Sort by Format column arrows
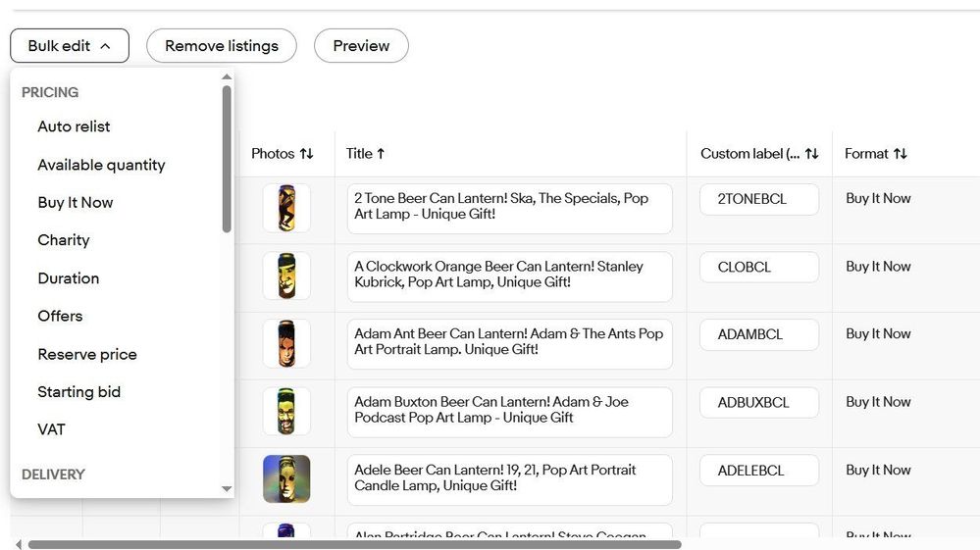Viewport: 980px width, 550px height. click(900, 154)
